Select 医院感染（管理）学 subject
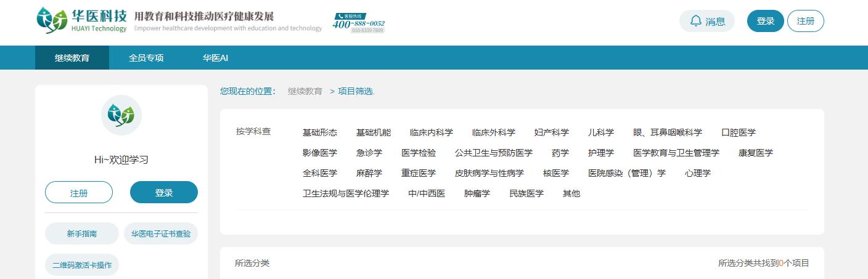The height and width of the screenshot is (279, 868). coord(626,173)
